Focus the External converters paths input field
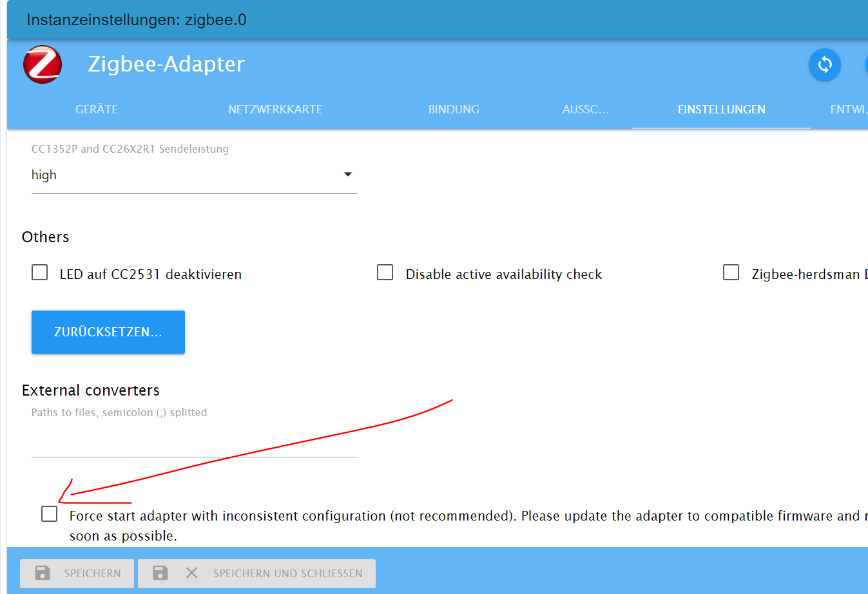Screen dimensions: 868x594 pos(194,443)
